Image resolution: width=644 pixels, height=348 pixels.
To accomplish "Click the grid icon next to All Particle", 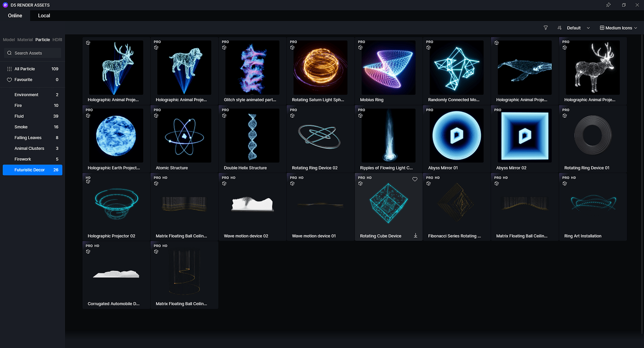I will [9, 68].
